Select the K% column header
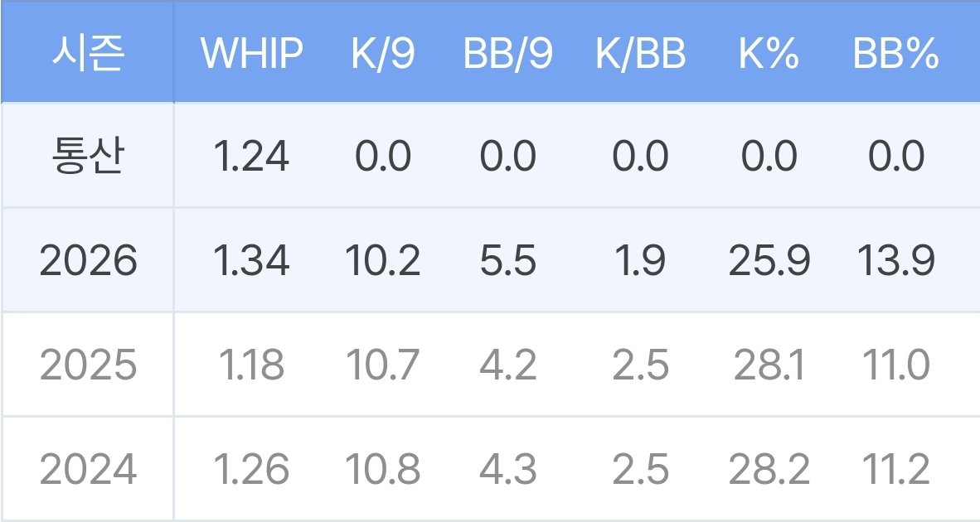This screenshot has width=980, height=522. 769,53
